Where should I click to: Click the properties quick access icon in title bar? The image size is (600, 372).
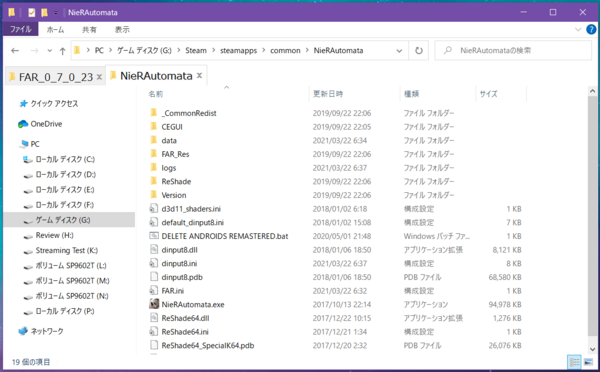tap(31, 13)
